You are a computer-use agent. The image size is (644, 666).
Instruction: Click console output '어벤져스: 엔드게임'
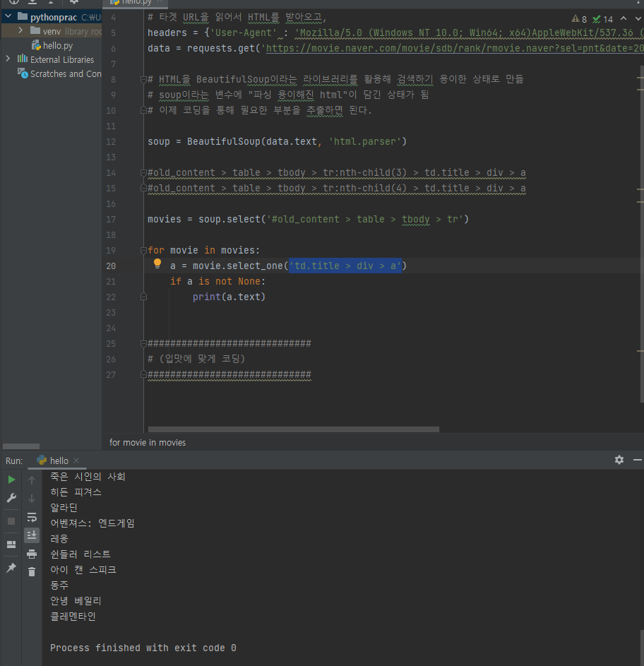(x=93, y=523)
